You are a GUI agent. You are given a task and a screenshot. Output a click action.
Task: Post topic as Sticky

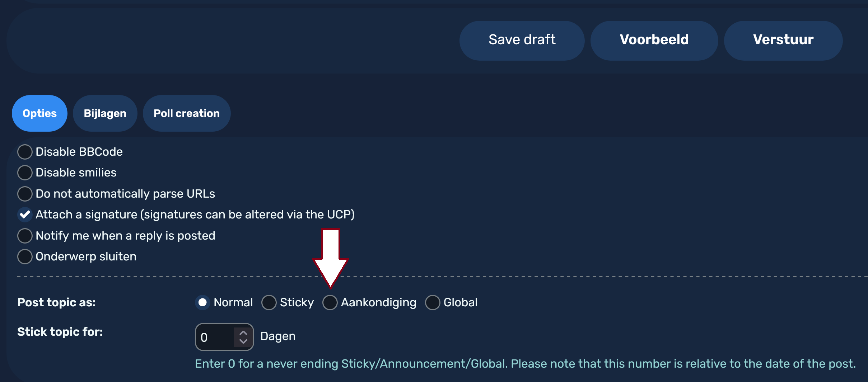click(x=269, y=302)
